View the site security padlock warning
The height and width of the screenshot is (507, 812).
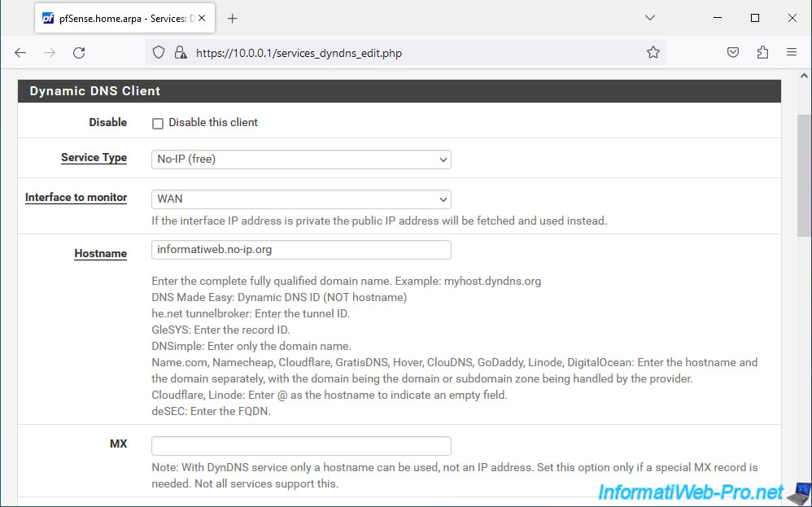pos(180,52)
